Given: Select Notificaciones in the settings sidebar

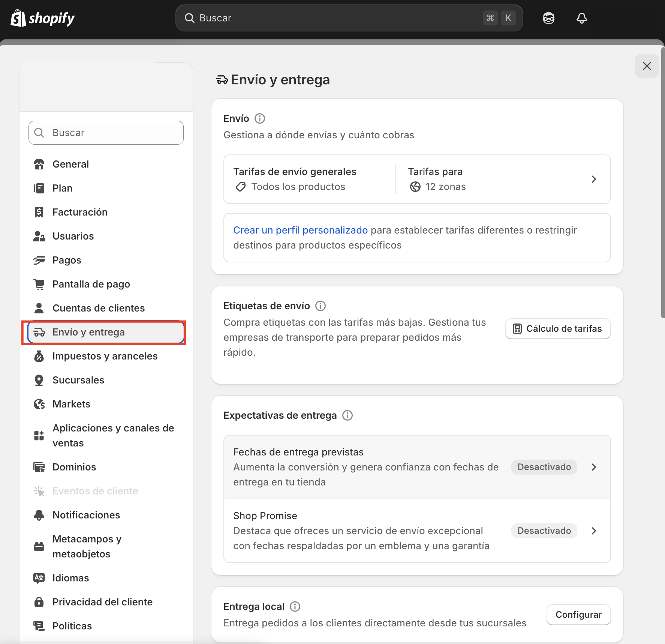Looking at the screenshot, I should point(86,515).
